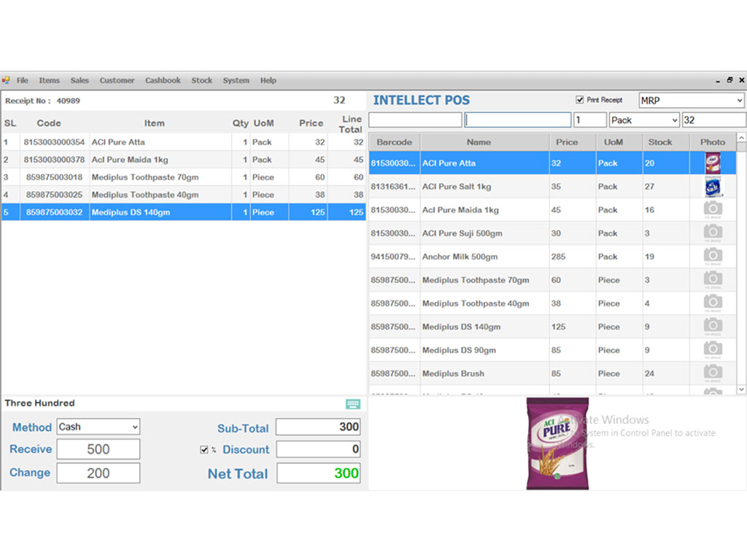Toggle the Print Receipt checkbox
This screenshot has height=560, width=747.
click(580, 100)
